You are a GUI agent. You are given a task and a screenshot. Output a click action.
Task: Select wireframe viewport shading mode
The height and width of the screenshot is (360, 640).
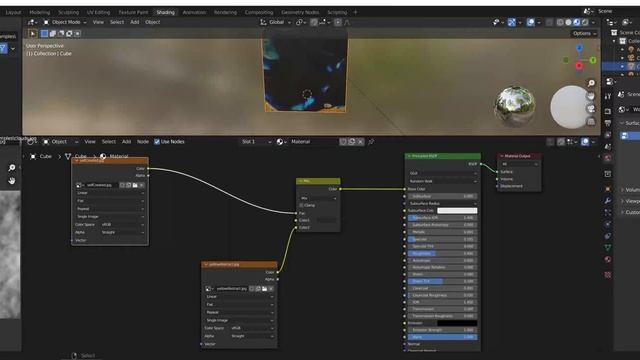(560, 22)
